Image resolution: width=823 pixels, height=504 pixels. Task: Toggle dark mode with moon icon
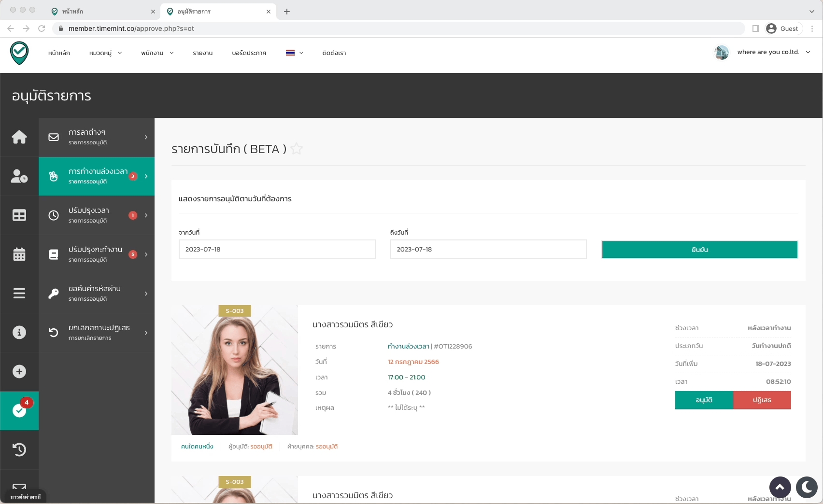click(806, 487)
